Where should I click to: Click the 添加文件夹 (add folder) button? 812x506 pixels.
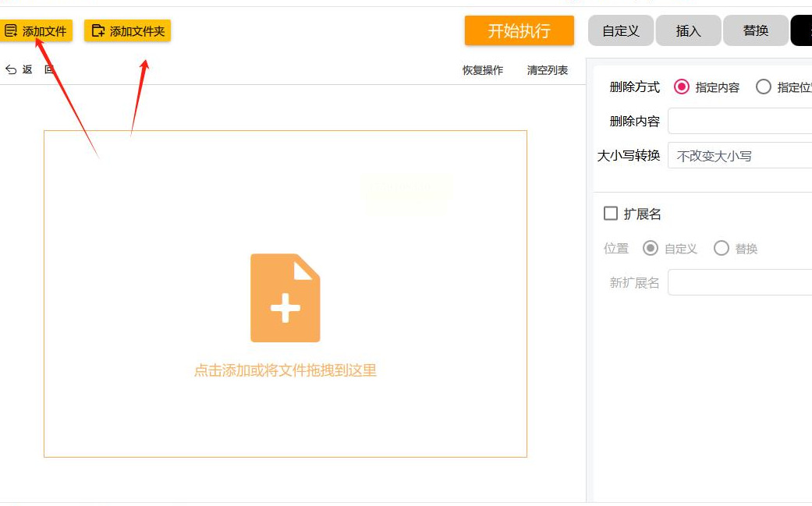[127, 31]
